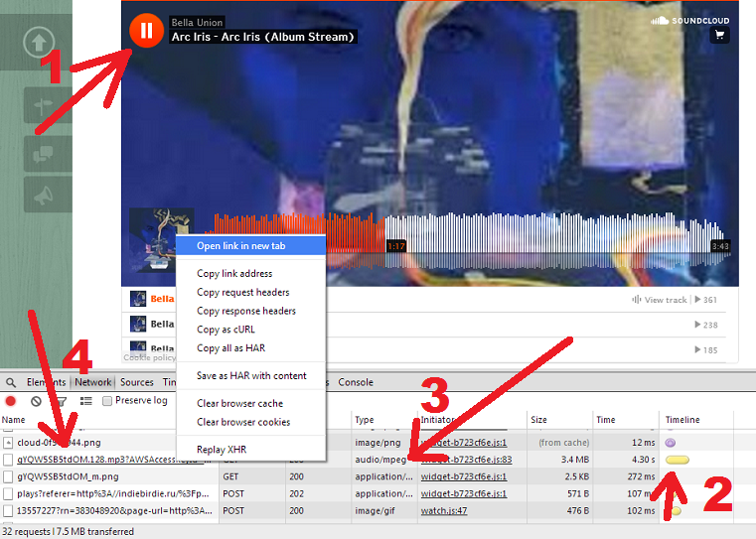Open widget-b723cf6e.js:83 initiator link
The height and width of the screenshot is (539, 756).
[x=466, y=460]
